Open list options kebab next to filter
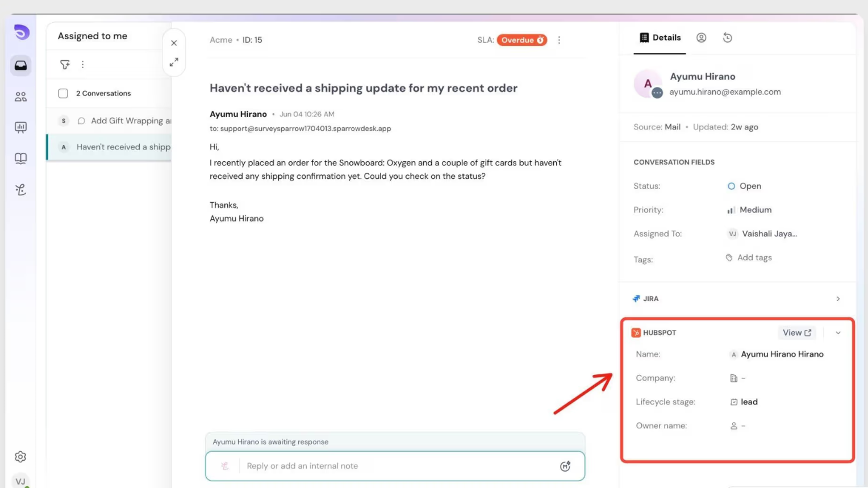The height and width of the screenshot is (488, 868). pyautogui.click(x=83, y=65)
